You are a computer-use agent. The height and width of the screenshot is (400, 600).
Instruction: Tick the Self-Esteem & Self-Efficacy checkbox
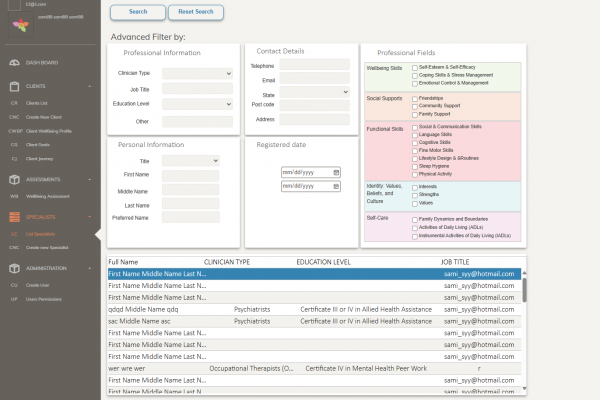[x=414, y=68]
